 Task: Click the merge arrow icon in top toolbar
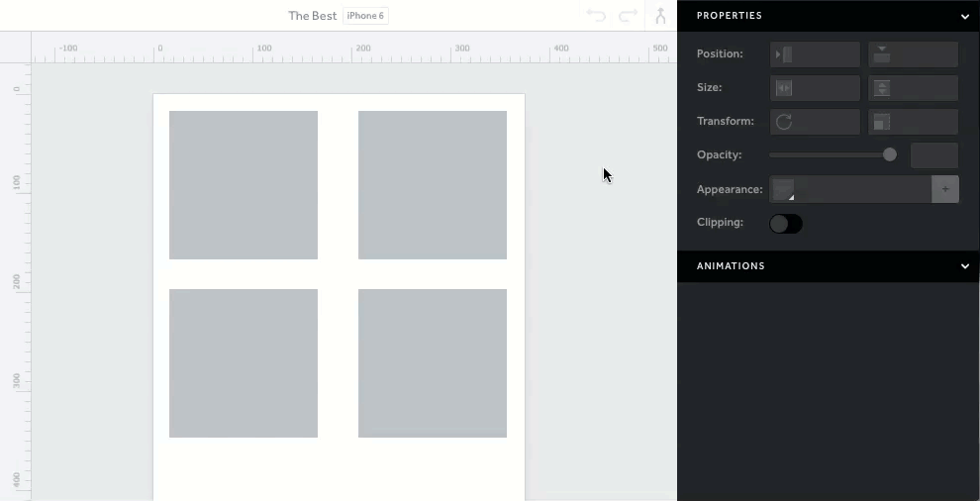660,16
